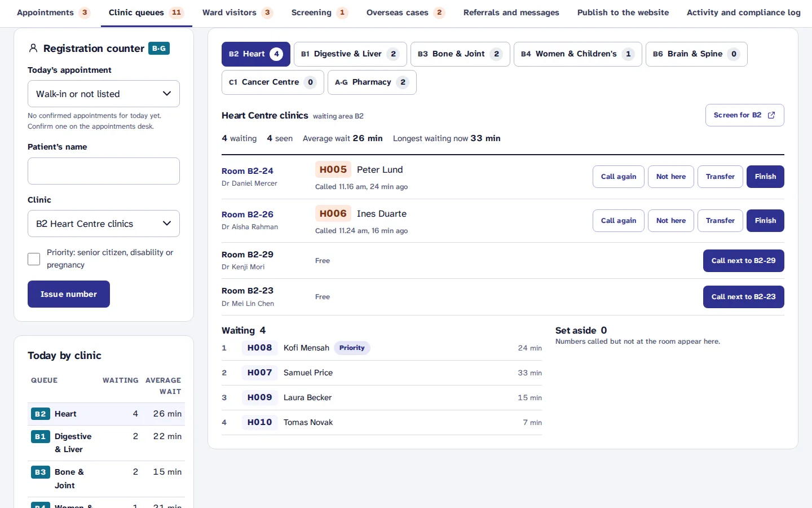Transfer Ines Duarte to another clinic

click(x=720, y=221)
